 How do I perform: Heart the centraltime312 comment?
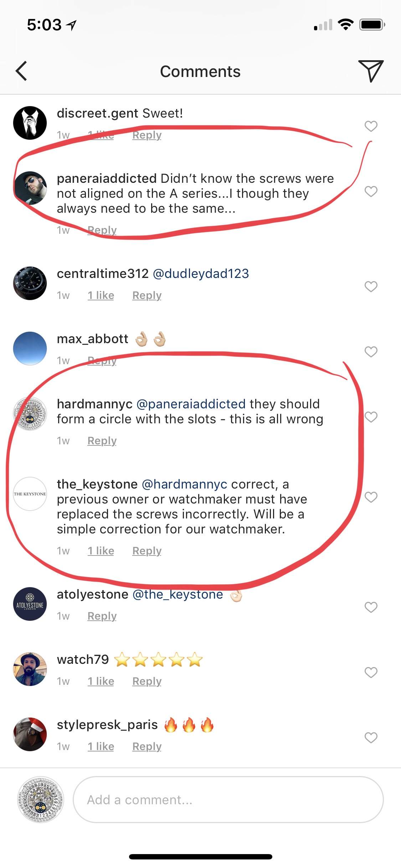coord(371,286)
